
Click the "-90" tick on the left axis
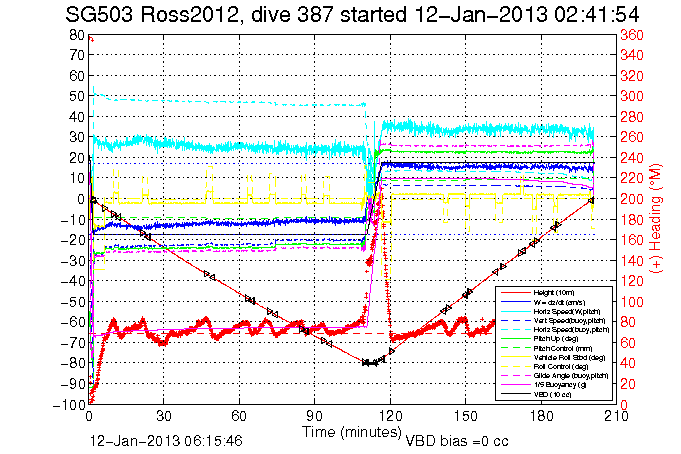click(x=72, y=384)
